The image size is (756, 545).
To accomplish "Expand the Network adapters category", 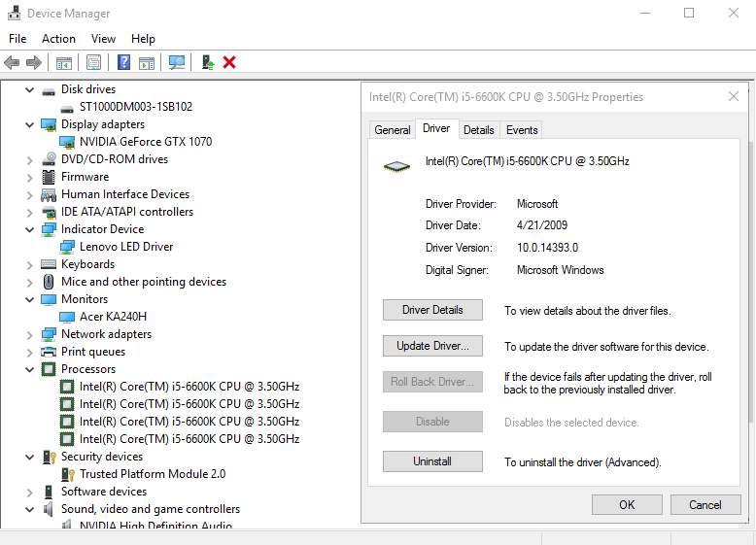I will tap(30, 335).
